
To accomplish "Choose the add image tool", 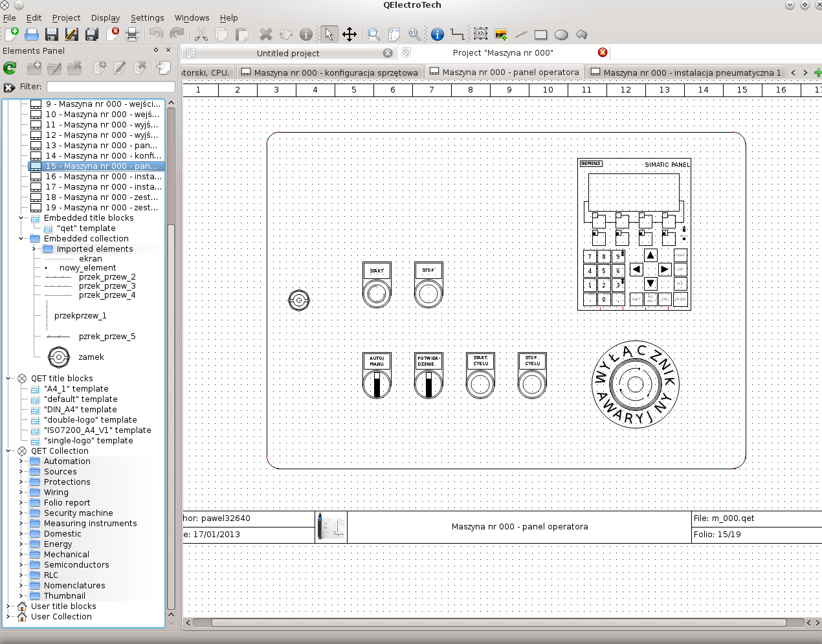I will (500, 34).
